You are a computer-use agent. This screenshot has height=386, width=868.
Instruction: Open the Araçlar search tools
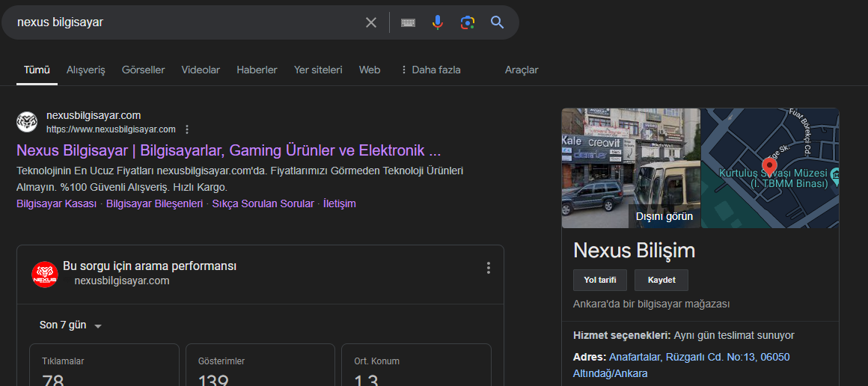pyautogui.click(x=522, y=70)
